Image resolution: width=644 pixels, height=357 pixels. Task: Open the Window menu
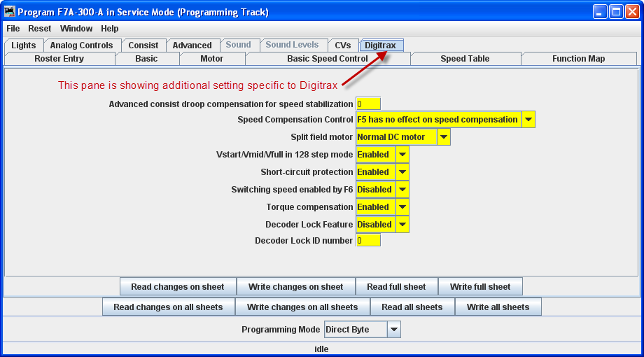click(x=76, y=29)
